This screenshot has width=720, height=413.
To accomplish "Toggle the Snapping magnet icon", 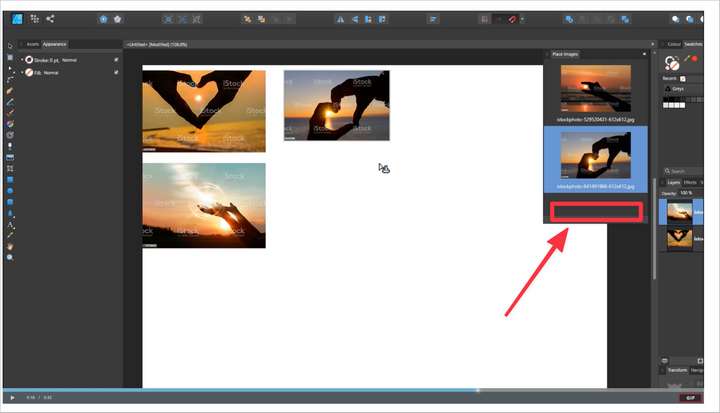I will tap(512, 19).
